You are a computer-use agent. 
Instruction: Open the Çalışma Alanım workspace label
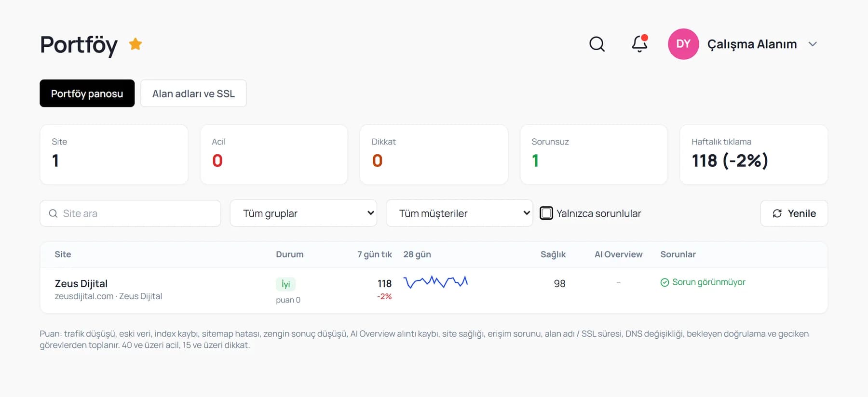752,44
